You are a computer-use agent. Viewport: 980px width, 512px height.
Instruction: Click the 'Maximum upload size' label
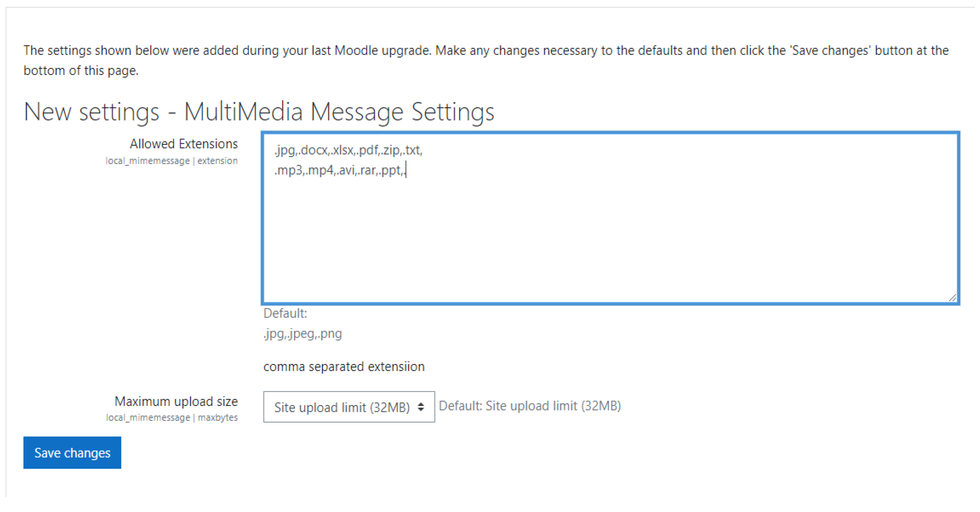[176, 401]
